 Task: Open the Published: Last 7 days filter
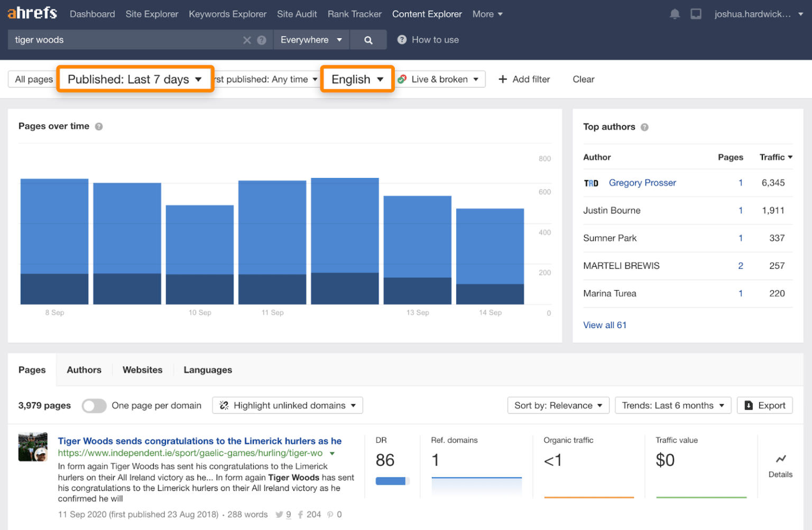click(135, 79)
